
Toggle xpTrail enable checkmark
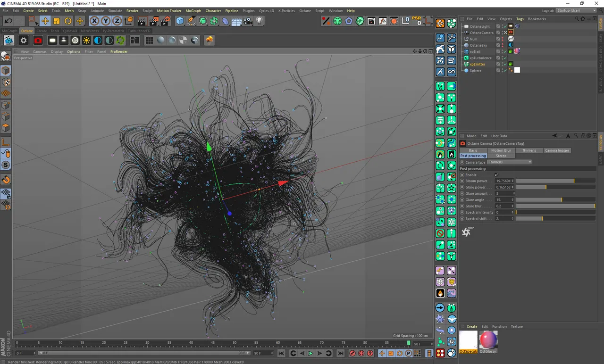tap(505, 51)
